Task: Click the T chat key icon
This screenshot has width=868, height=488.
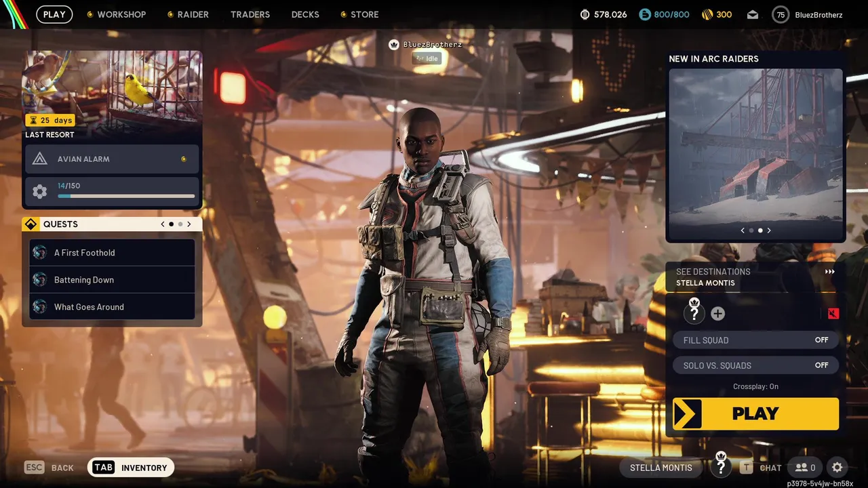Action: coord(746,467)
